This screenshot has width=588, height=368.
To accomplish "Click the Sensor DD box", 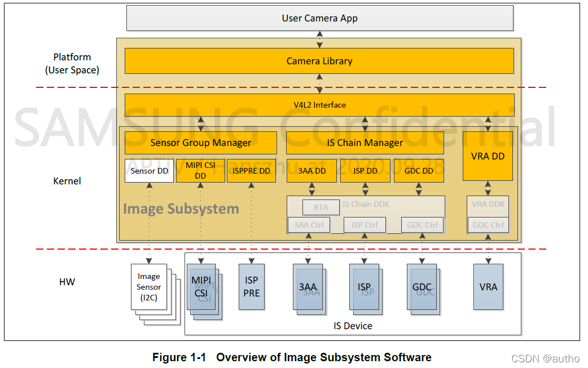I will tap(149, 171).
